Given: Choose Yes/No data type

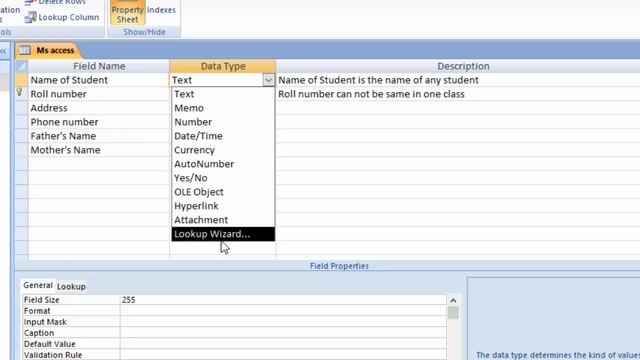Looking at the screenshot, I should [x=223, y=178].
